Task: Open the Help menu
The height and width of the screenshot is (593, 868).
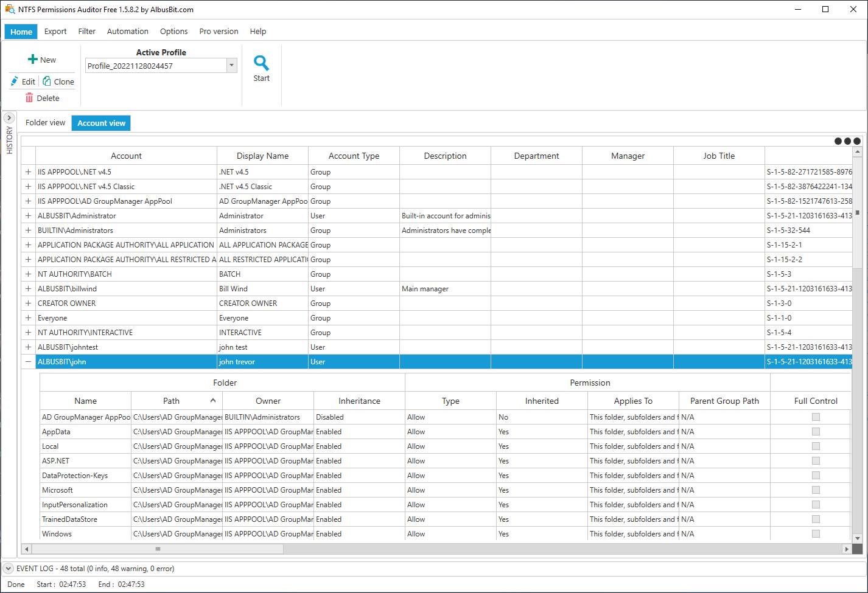Action: click(258, 32)
